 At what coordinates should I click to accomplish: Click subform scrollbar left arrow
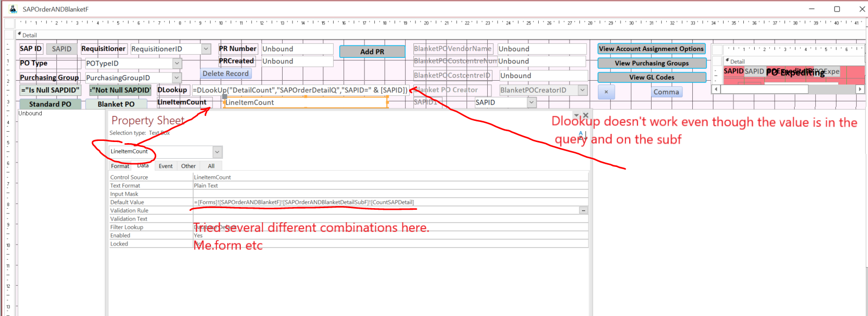tap(716, 89)
